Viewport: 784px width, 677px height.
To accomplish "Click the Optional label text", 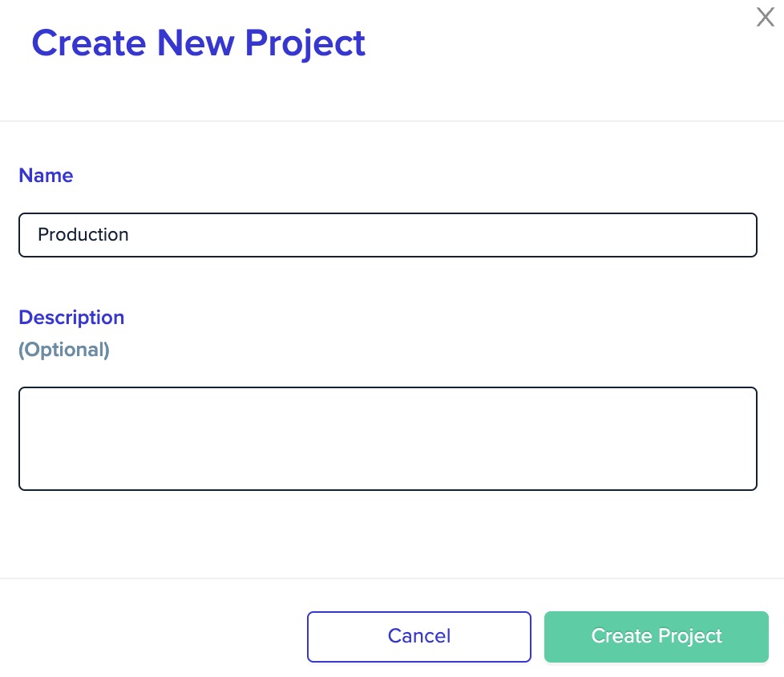I will point(63,349).
